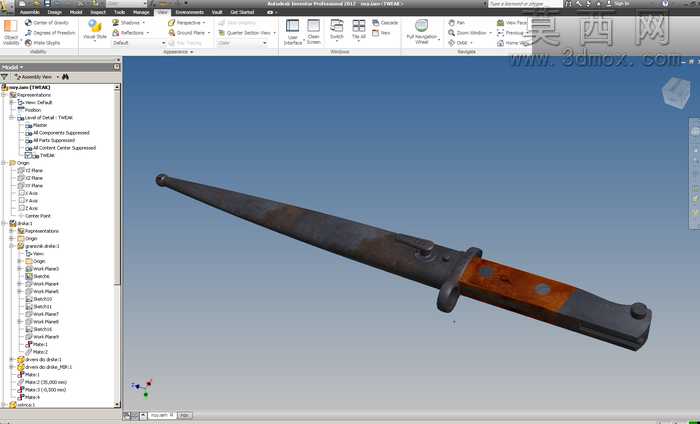Open the Model ribbon tab

pos(76,12)
